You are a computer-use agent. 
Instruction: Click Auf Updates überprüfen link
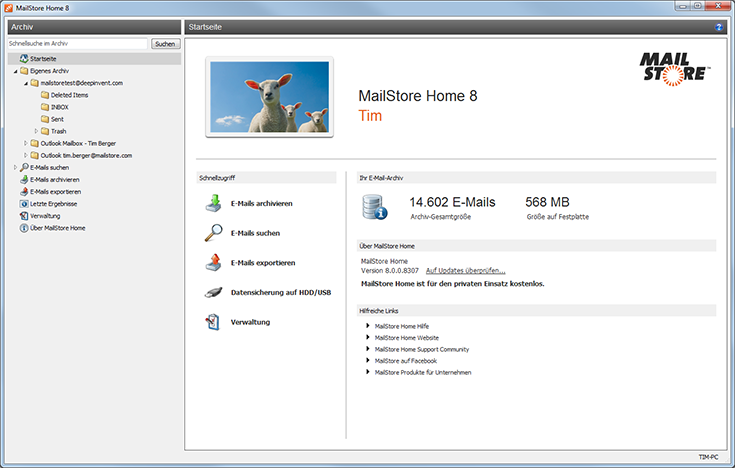pyautogui.click(x=465, y=271)
